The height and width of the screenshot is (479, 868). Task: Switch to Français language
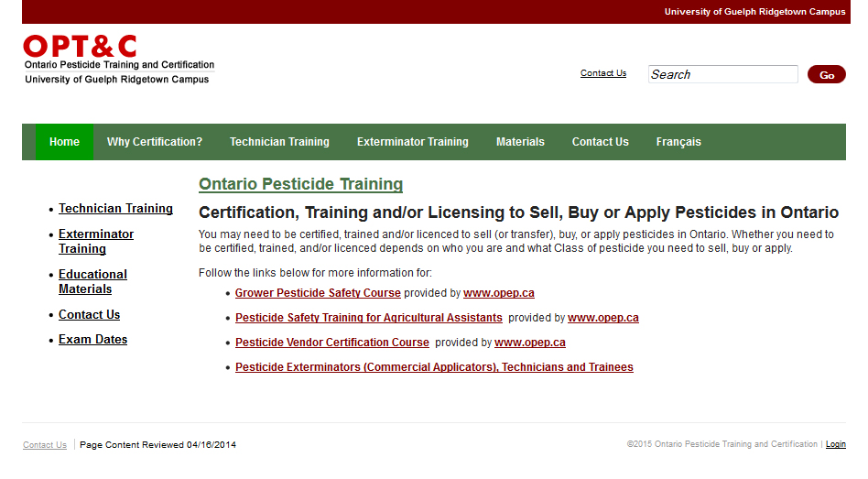(678, 142)
